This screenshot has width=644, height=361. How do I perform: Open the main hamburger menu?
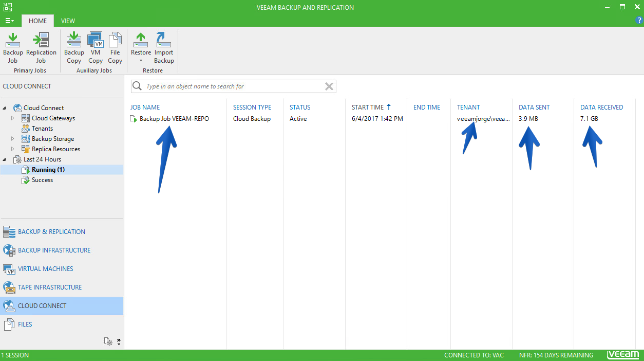[9, 21]
